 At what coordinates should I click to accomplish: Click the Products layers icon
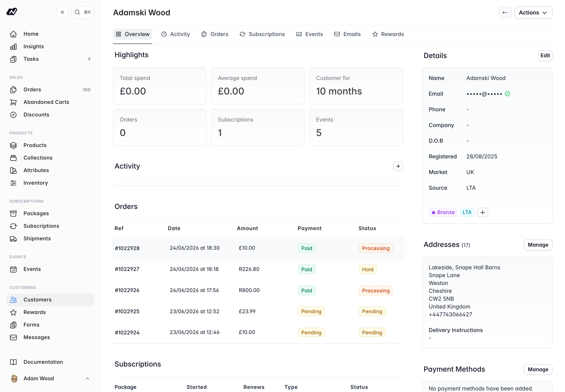(x=13, y=145)
